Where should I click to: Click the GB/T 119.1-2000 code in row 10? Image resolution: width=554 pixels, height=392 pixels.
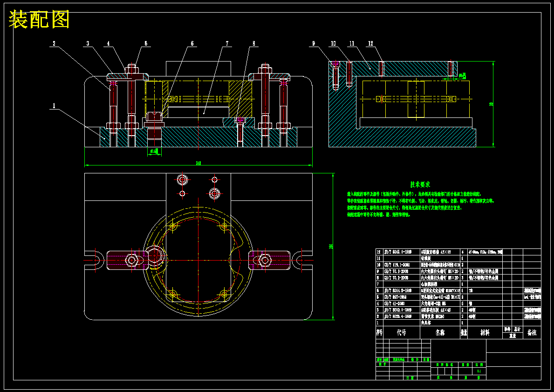pos(397,265)
